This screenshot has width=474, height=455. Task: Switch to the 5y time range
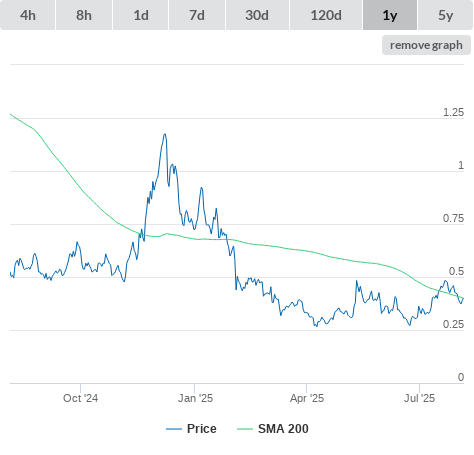click(x=445, y=15)
